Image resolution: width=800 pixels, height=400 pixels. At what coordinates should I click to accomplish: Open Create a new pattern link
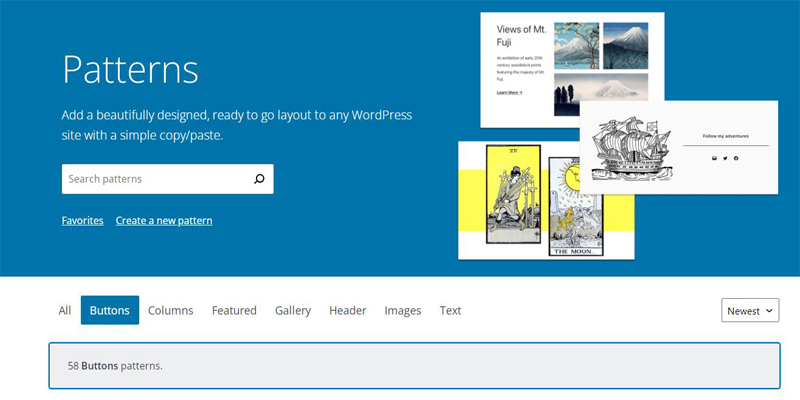coord(164,220)
